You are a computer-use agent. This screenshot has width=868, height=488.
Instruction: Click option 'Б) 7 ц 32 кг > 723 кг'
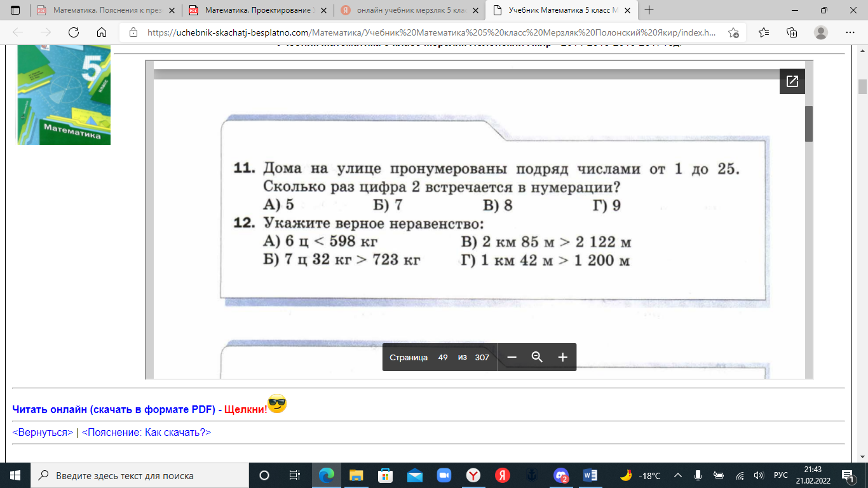click(342, 261)
